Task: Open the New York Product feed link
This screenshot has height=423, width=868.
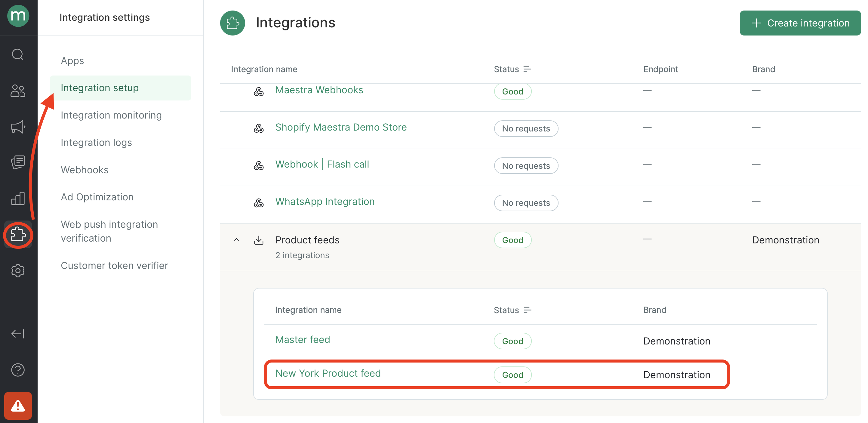Action: pyautogui.click(x=328, y=373)
